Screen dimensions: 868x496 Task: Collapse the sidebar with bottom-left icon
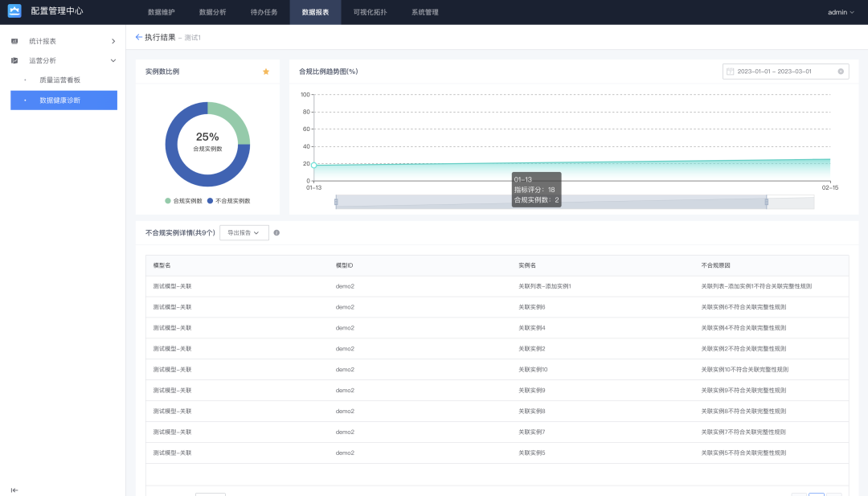[14, 490]
